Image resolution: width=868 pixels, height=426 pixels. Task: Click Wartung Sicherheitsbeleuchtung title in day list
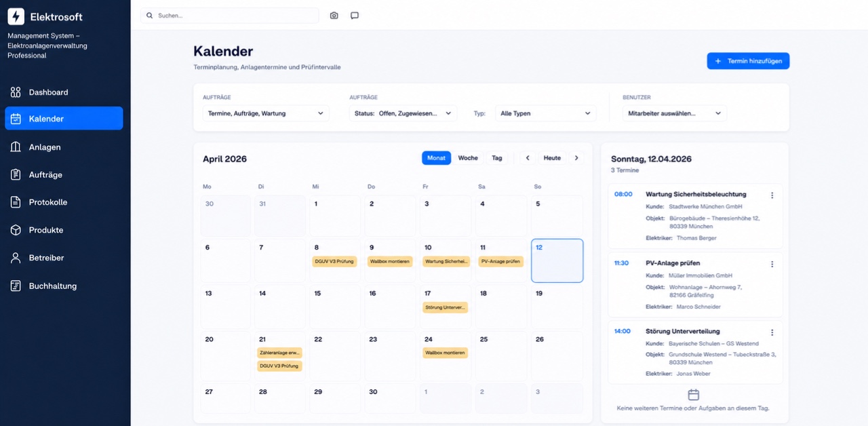coord(696,194)
